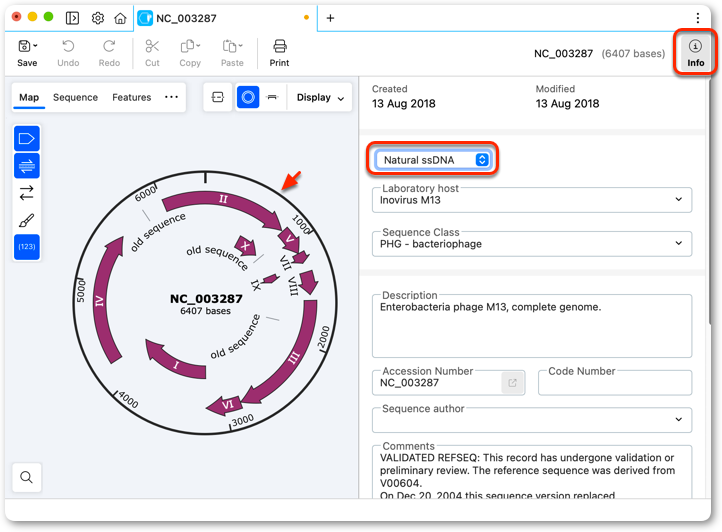Click the Redo toolbar button

(x=109, y=53)
